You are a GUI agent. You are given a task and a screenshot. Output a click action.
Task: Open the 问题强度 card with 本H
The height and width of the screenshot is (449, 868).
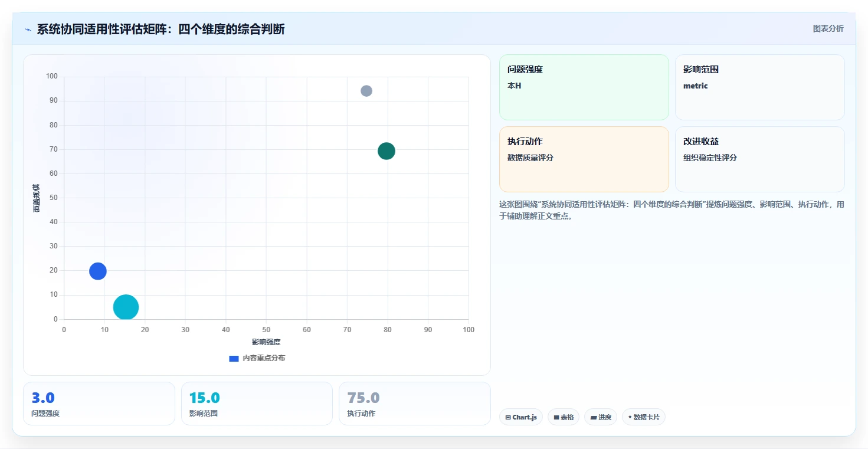pos(584,87)
